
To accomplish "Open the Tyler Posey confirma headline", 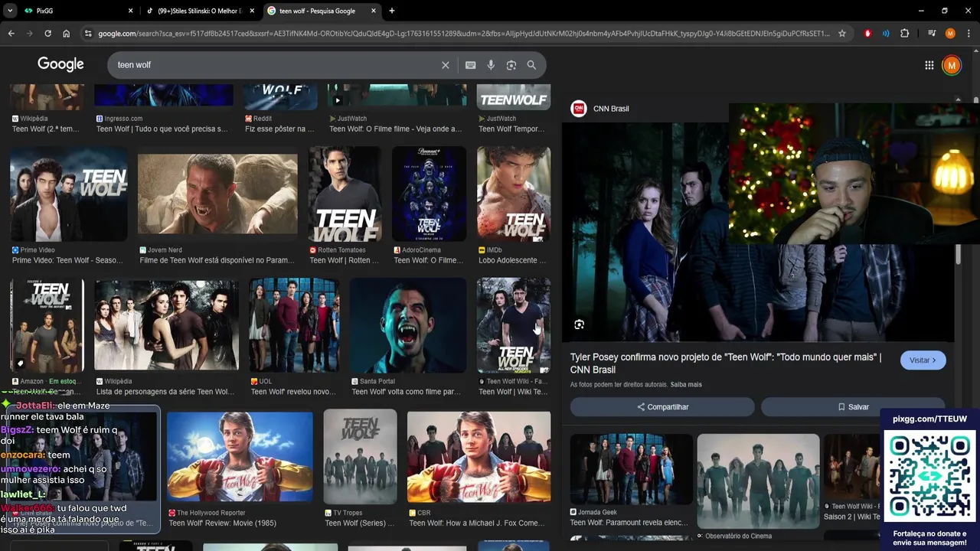I will [726, 363].
